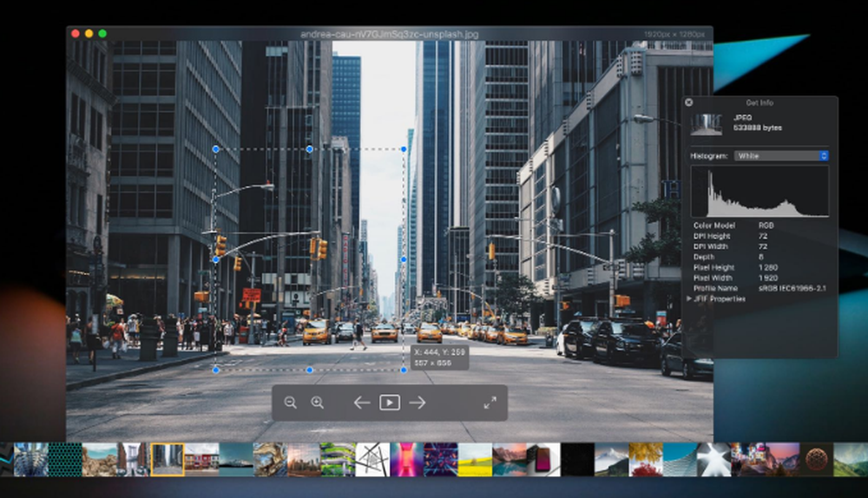Click the DPI Height value 72

point(763,236)
